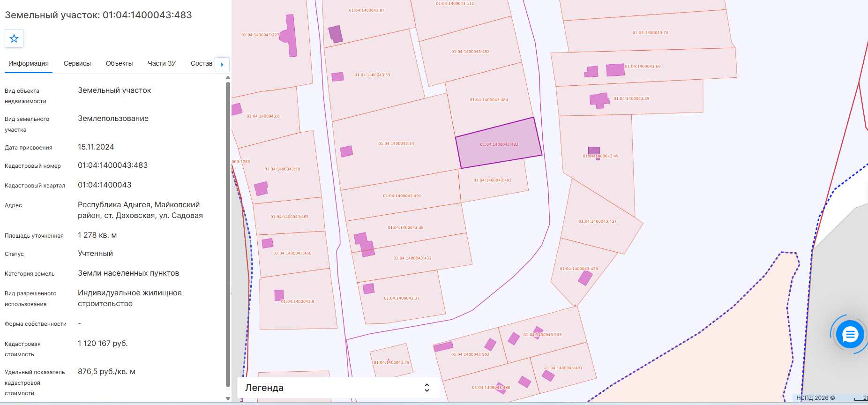Select parcel 01:04:1400043:484 on the map
This screenshot has height=405, width=868.
click(x=489, y=100)
